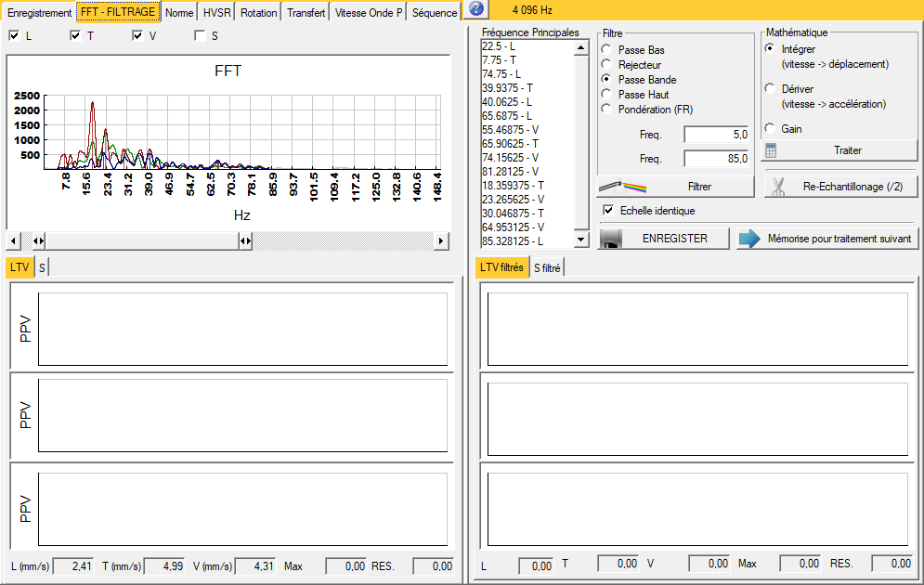The image size is (924, 585).
Task: Click the Traiter button
Action: point(840,150)
